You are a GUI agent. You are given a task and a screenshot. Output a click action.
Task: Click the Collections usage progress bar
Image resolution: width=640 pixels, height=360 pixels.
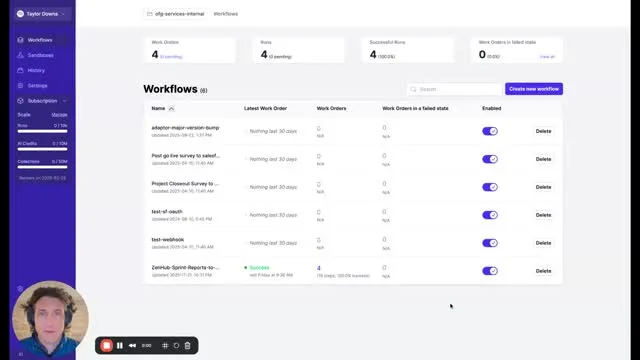click(x=42, y=167)
